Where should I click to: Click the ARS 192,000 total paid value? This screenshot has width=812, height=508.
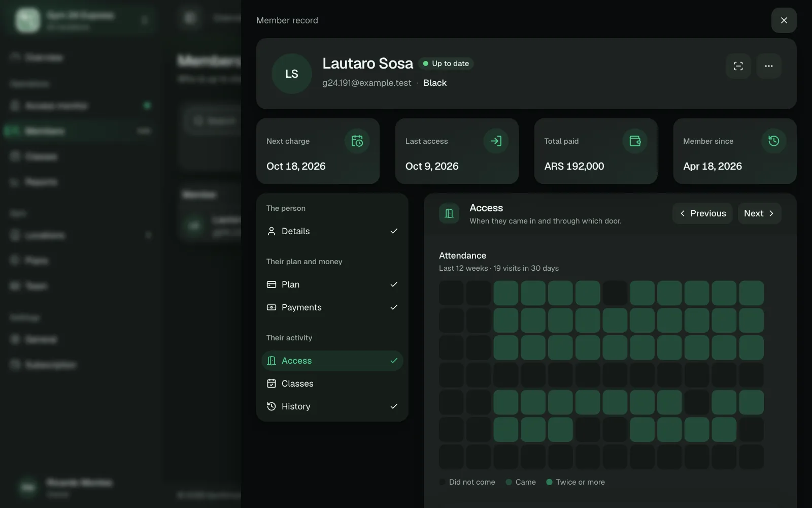(x=574, y=166)
